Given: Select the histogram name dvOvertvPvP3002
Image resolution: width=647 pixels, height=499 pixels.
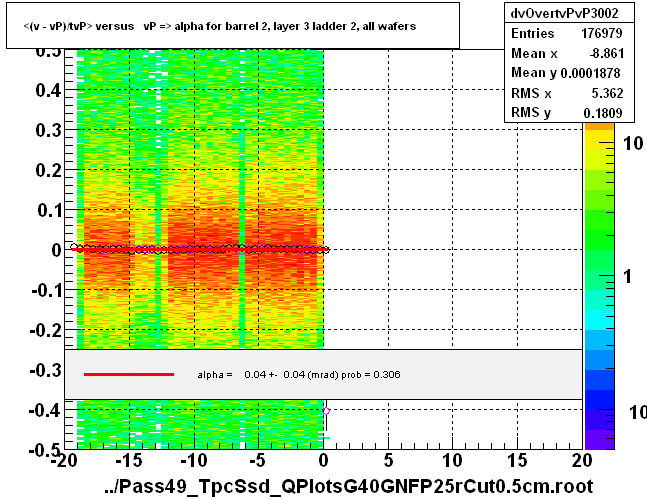Looking at the screenshot, I should 564,13.
